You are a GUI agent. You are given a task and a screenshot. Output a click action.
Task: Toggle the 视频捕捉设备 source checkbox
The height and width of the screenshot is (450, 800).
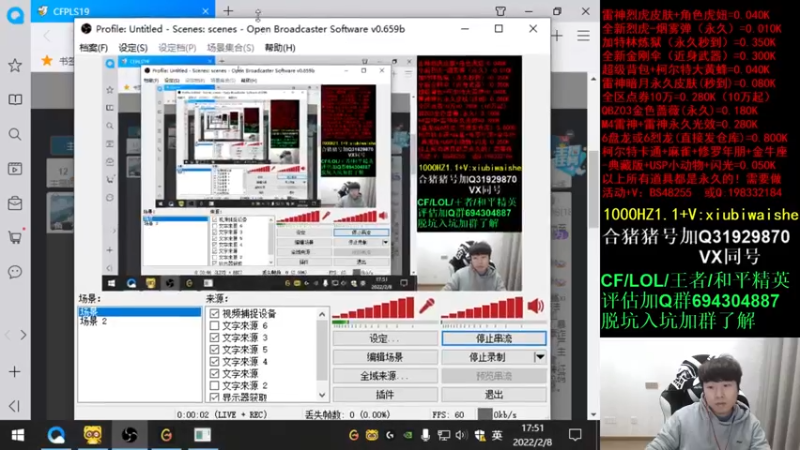(214, 313)
